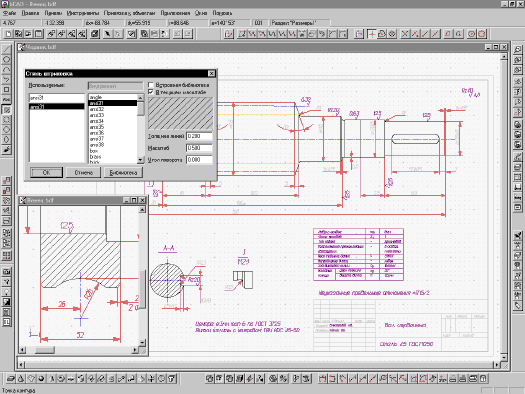Open the Правка menu
Screen dimensions: 525x394
[30, 13]
